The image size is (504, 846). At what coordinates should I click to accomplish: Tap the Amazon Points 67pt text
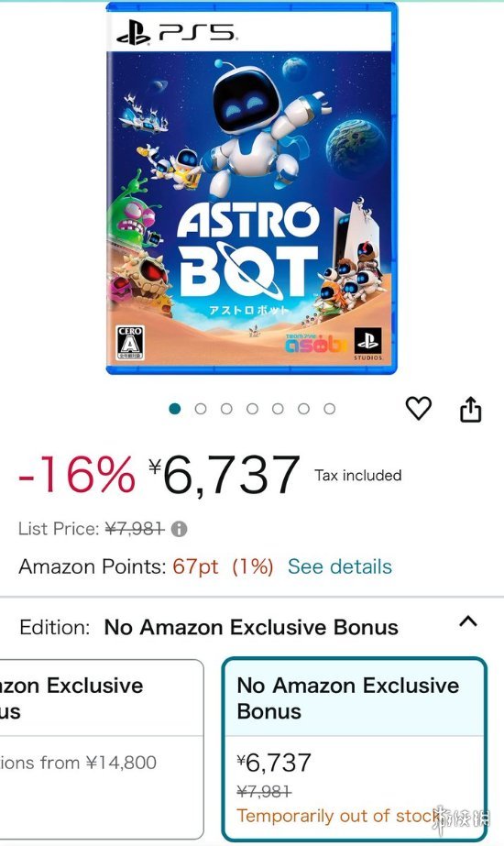(195, 566)
